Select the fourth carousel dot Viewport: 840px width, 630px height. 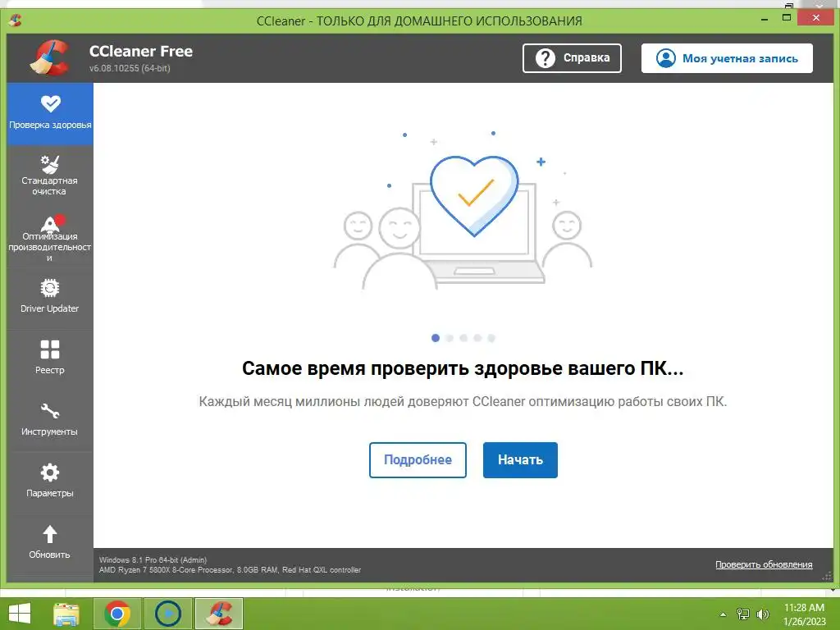[x=477, y=338]
